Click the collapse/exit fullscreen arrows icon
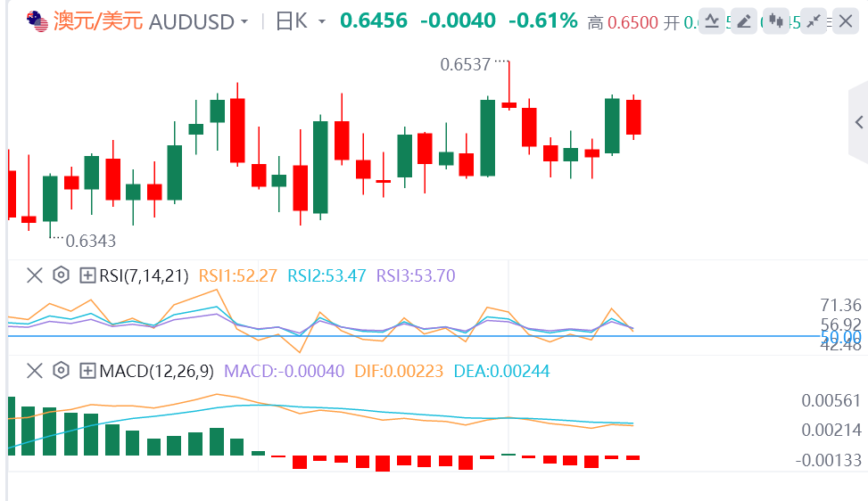This screenshot has width=868, height=501. [814, 21]
